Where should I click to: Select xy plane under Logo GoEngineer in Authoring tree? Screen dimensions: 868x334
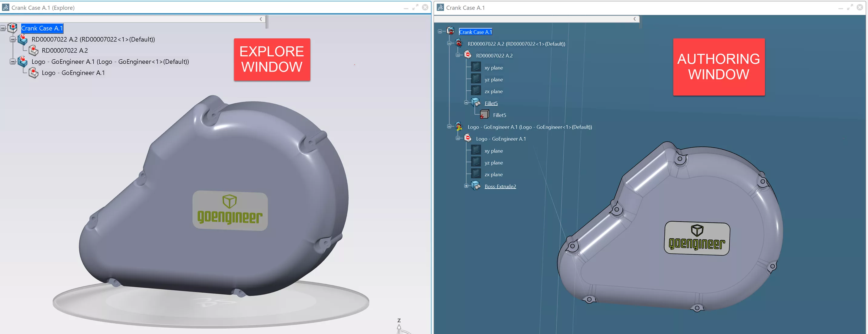493,151
